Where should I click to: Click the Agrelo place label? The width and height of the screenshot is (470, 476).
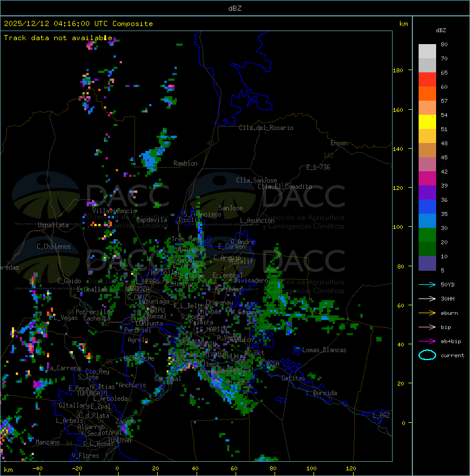click(138, 340)
